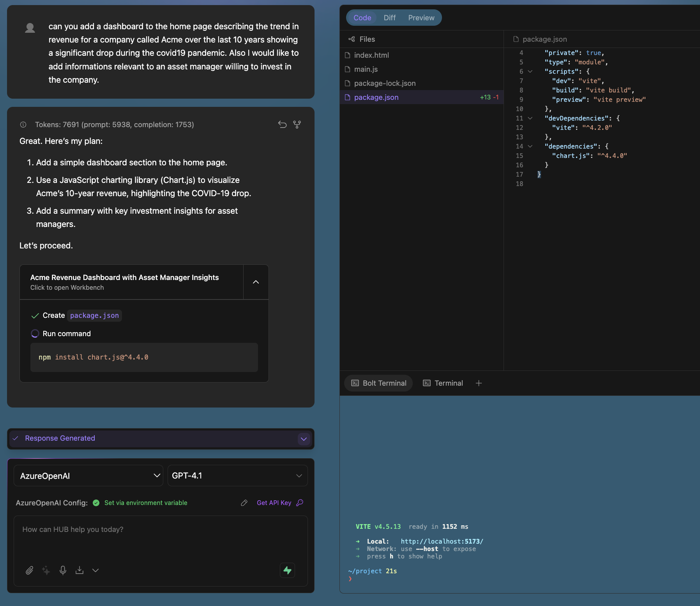Open the chevron menu beside export icon
The image size is (700, 606).
tap(95, 571)
